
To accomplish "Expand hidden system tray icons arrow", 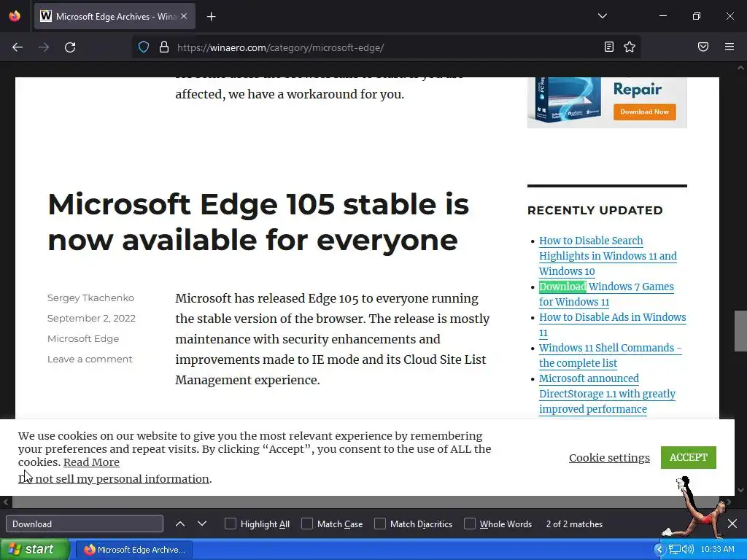I will pyautogui.click(x=659, y=550).
